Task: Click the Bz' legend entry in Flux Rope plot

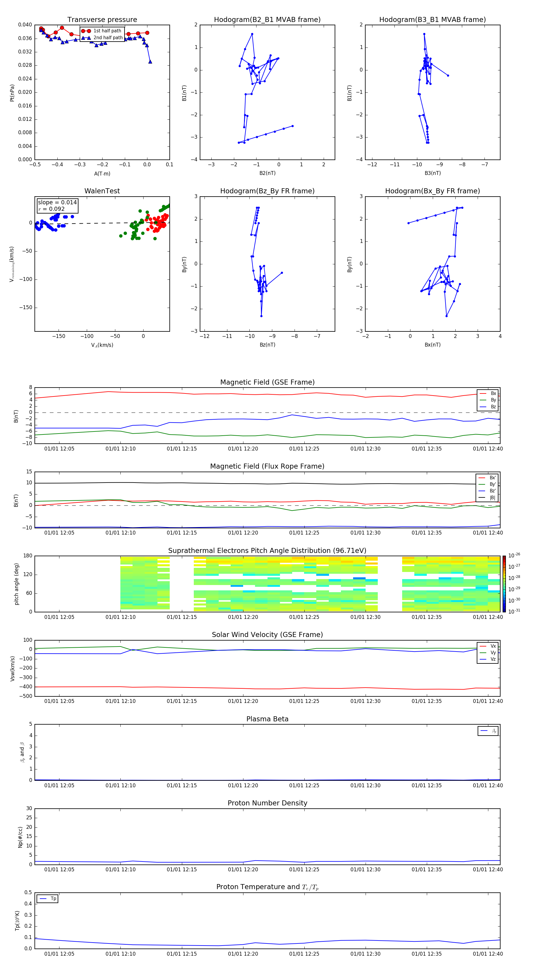Action: (x=487, y=491)
